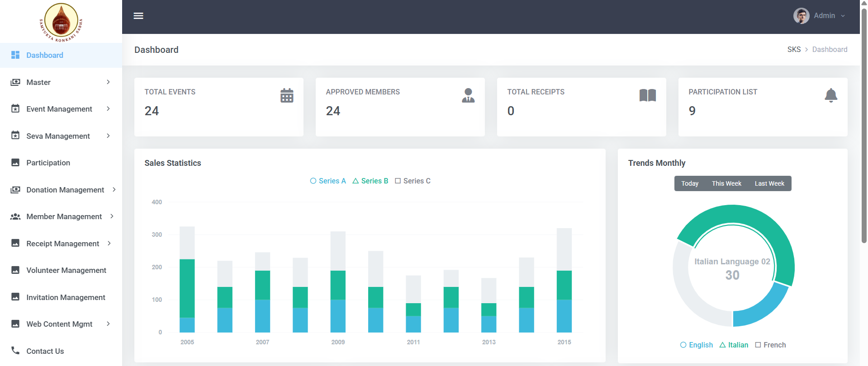868x366 pixels.
Task: Click the bell icon on Participation List card
Action: click(830, 95)
